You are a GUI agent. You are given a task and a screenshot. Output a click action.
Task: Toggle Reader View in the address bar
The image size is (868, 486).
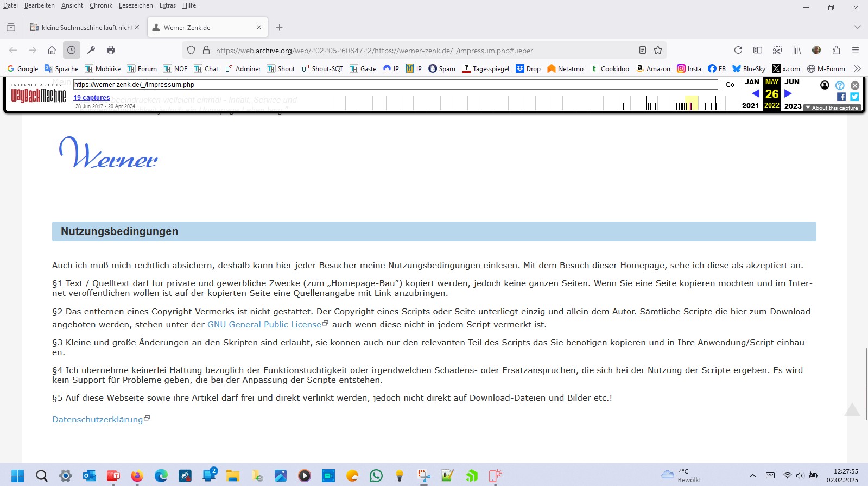pos(643,50)
